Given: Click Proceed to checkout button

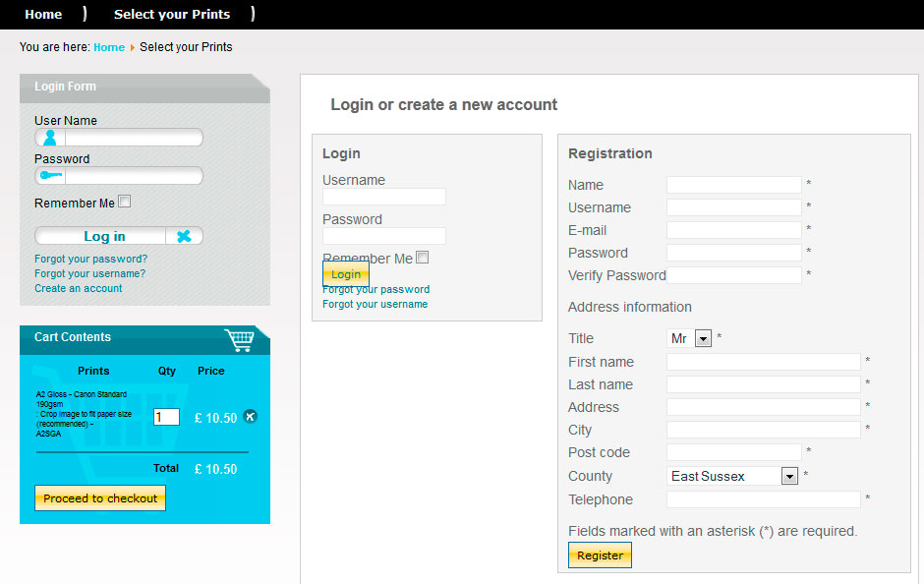Looking at the screenshot, I should [x=100, y=497].
